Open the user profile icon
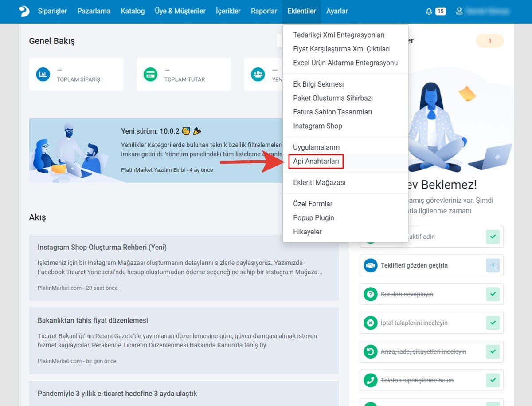 click(x=459, y=11)
